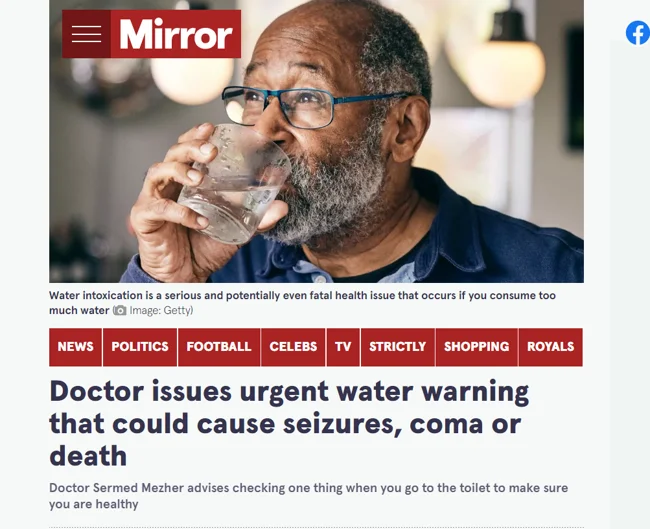The height and width of the screenshot is (529, 650).
Task: Click the article headline about water warning
Action: coord(289,423)
